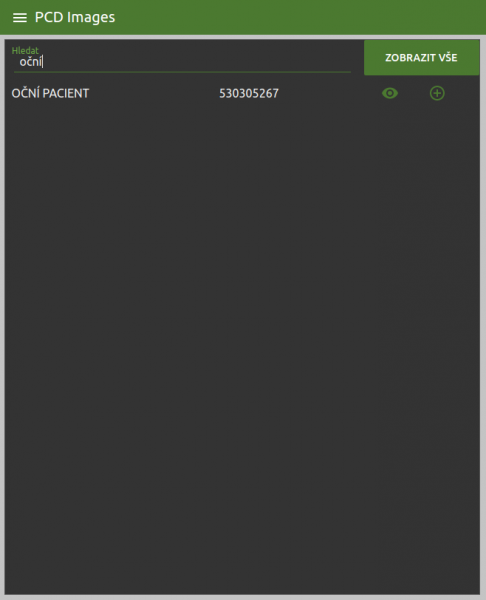
Task: Click the PCD Images title
Action: [x=75, y=17]
